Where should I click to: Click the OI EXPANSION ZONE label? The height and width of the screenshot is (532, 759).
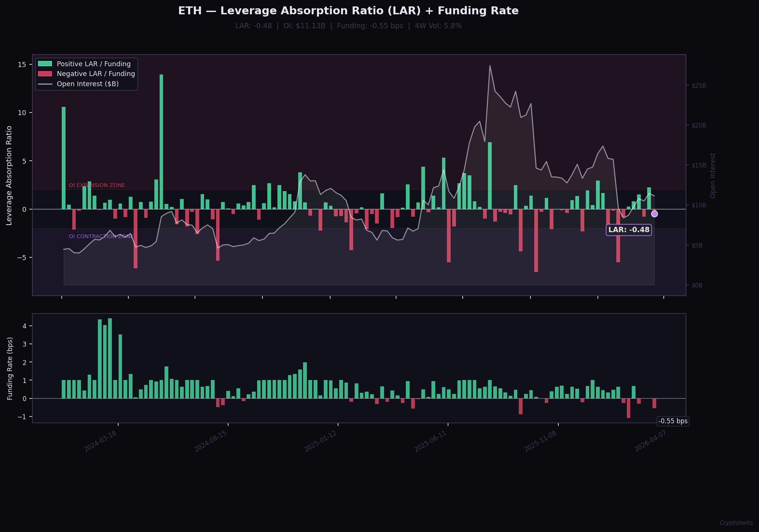click(97, 185)
